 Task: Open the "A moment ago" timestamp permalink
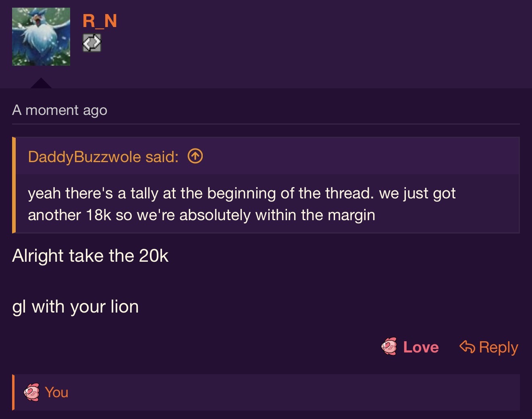60,110
